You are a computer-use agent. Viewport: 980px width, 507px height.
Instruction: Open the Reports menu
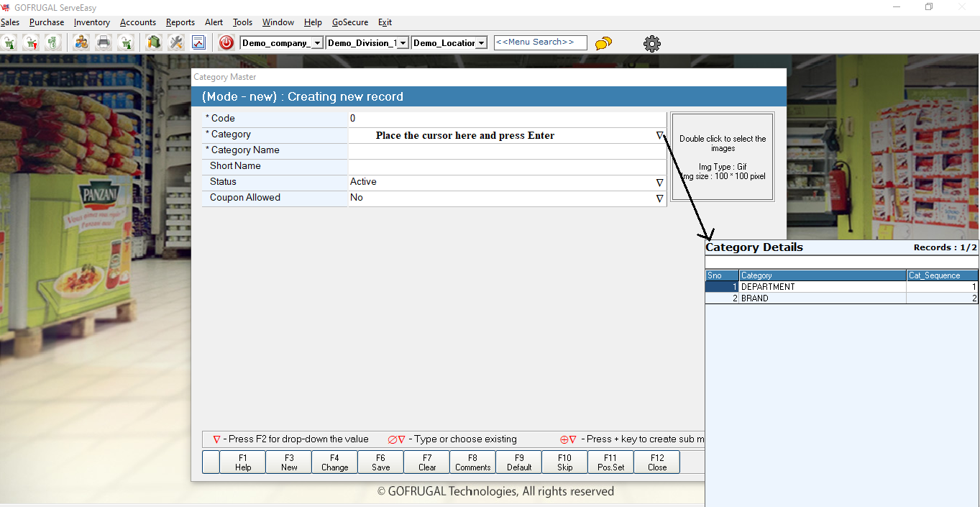coord(180,22)
